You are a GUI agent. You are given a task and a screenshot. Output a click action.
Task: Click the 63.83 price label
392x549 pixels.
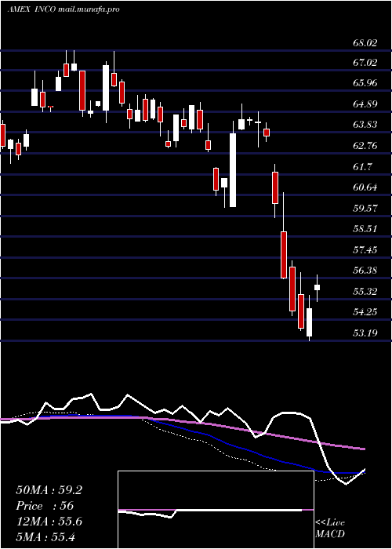click(x=365, y=125)
